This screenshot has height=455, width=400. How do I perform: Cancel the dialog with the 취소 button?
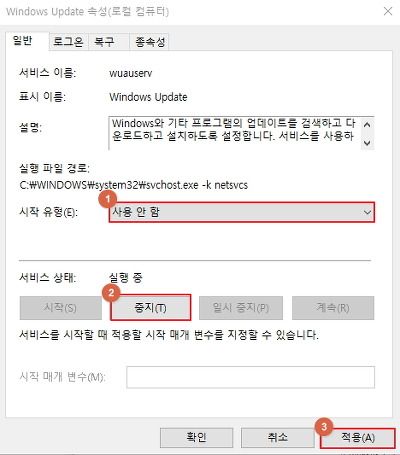point(277,438)
